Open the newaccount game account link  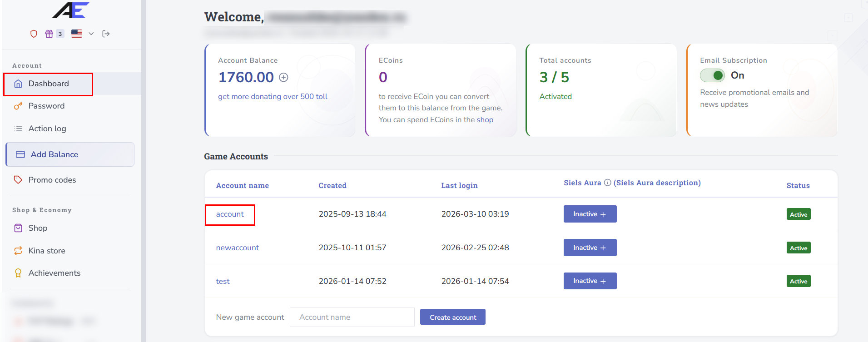coord(237,248)
